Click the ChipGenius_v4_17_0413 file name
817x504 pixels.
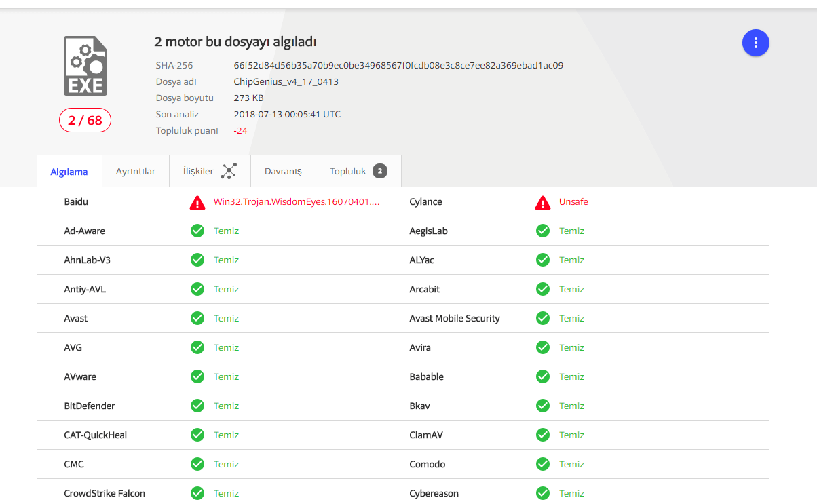(x=286, y=82)
